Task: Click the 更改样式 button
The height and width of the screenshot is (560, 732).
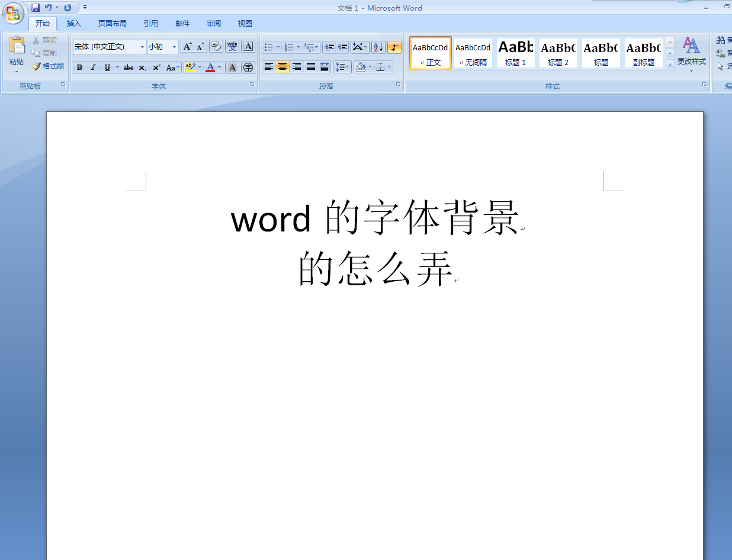Action: [x=691, y=54]
